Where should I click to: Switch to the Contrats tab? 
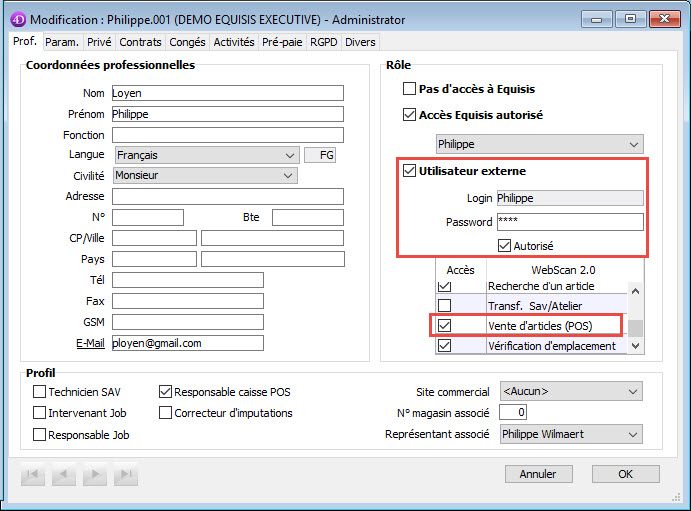point(140,42)
